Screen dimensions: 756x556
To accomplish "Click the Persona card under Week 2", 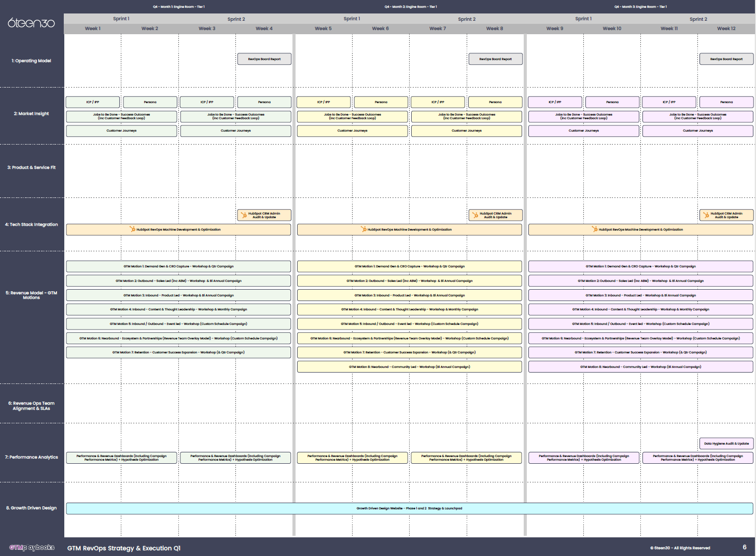I will pos(150,102).
